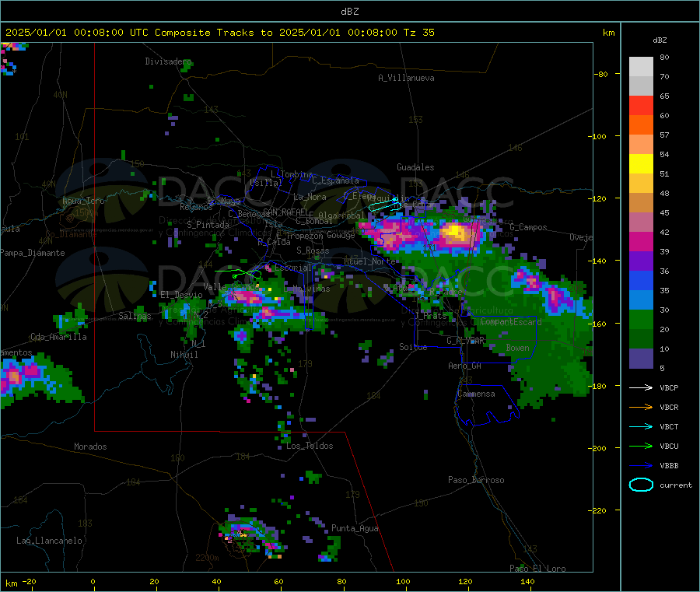Click the Morados place label
Image resolution: width=700 pixels, height=592 pixels.
(90, 447)
